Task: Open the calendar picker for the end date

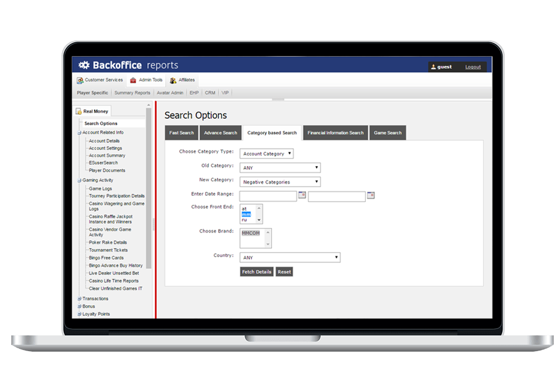Action: point(371,195)
